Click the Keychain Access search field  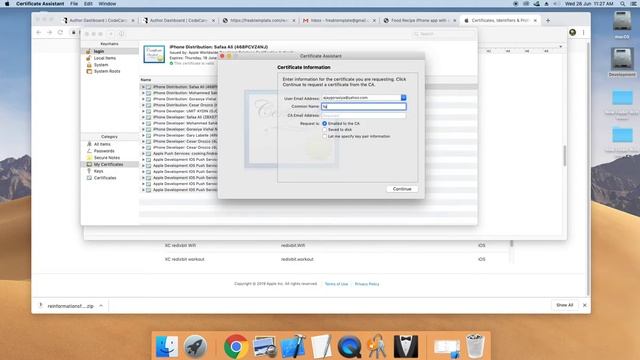(444, 34)
